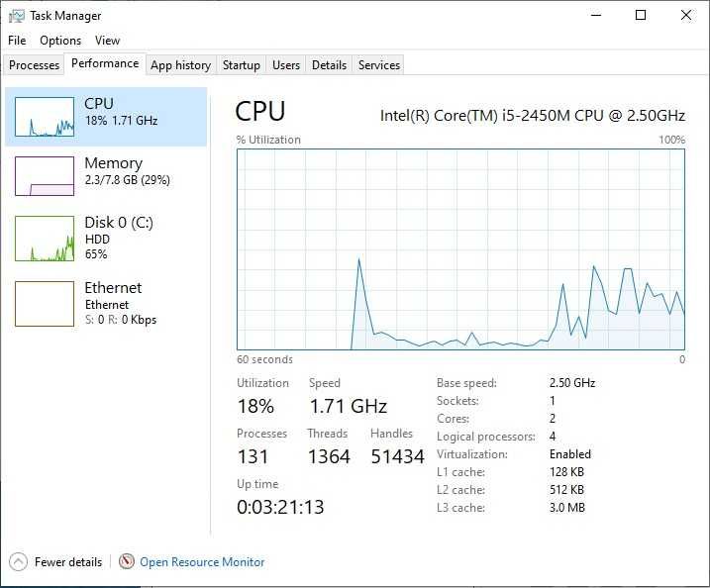Open the Details tab

(329, 65)
